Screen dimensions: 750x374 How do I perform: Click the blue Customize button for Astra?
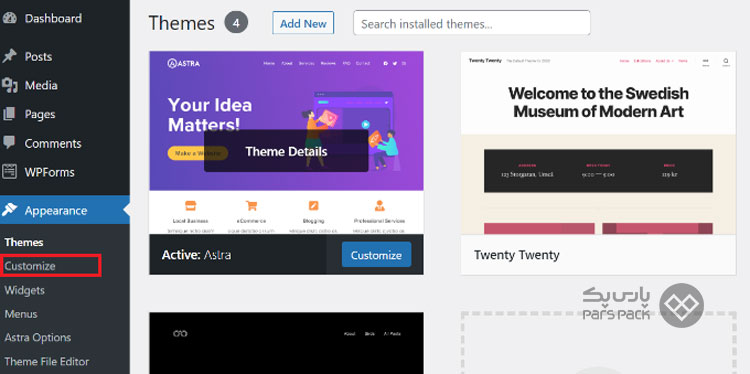pyautogui.click(x=376, y=255)
